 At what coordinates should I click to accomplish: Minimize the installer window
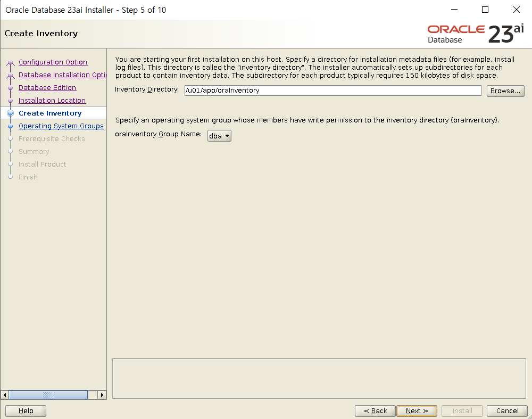point(454,10)
